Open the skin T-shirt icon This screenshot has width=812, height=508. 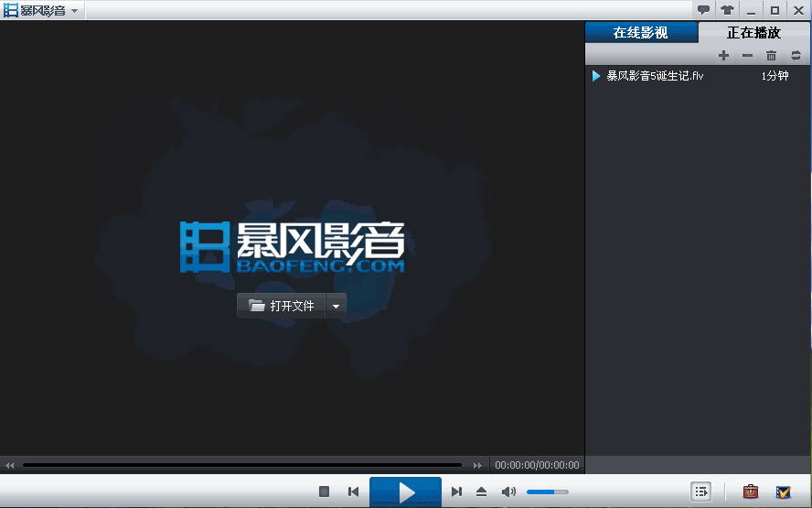[728, 10]
